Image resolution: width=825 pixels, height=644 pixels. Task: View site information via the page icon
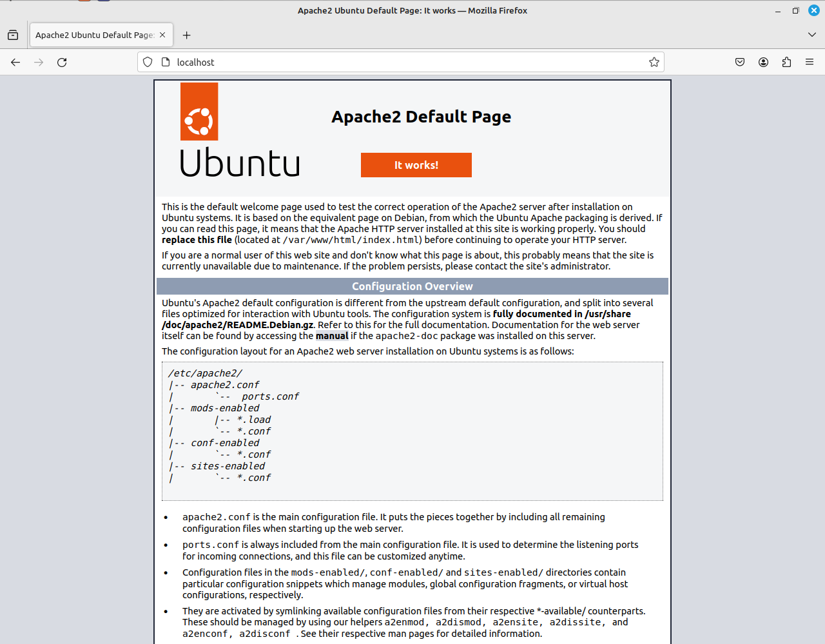(x=163, y=62)
